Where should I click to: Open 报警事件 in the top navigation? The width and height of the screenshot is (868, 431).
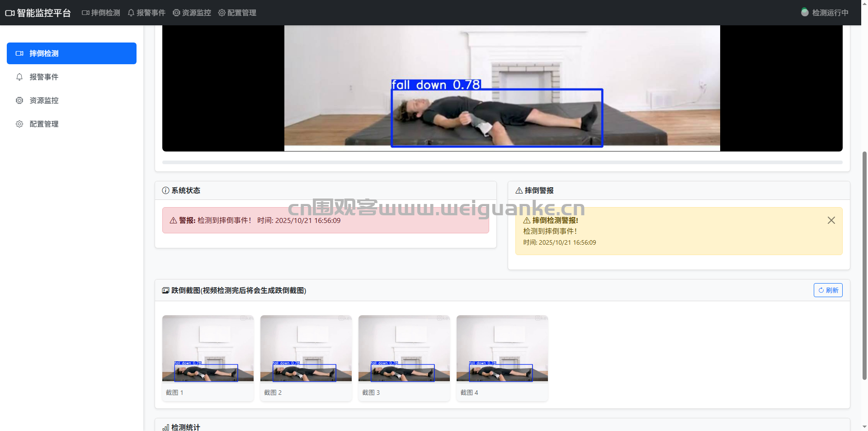tap(146, 13)
